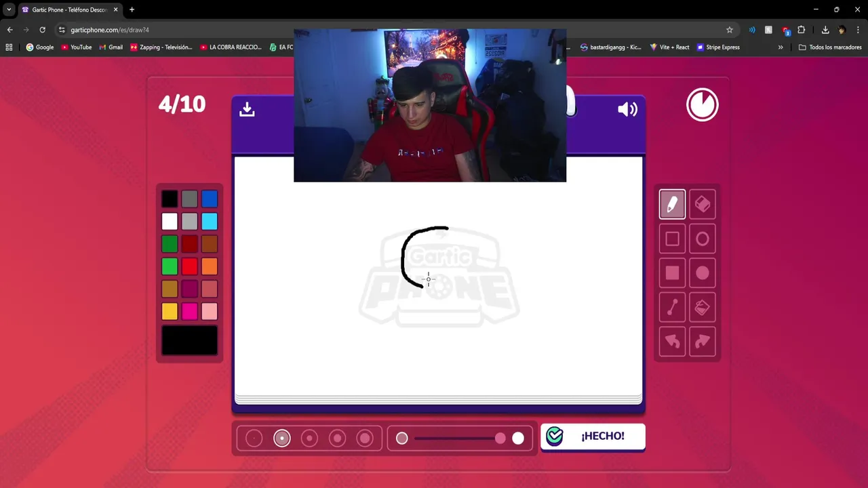Expand the bookmarks overflow chevron
This screenshot has width=868, height=488.
coord(781,47)
